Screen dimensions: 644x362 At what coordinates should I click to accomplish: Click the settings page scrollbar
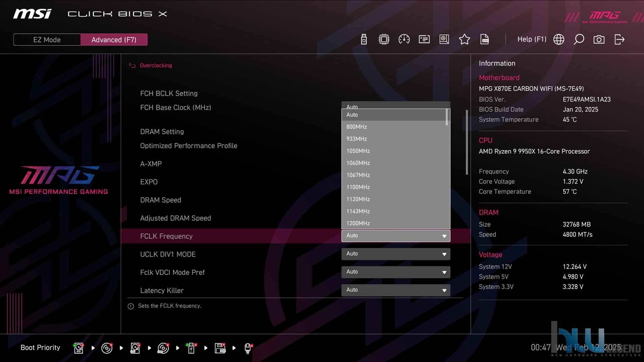(467, 142)
